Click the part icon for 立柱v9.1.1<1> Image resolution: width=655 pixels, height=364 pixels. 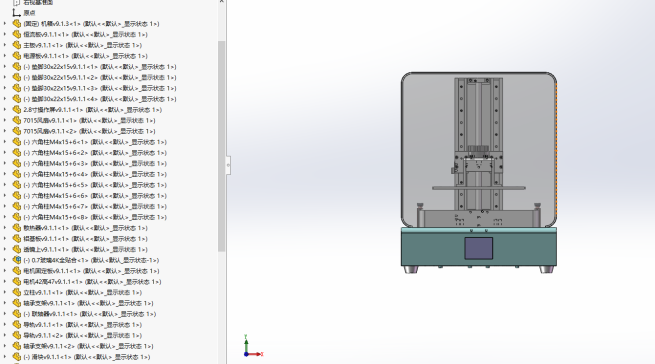point(17,293)
